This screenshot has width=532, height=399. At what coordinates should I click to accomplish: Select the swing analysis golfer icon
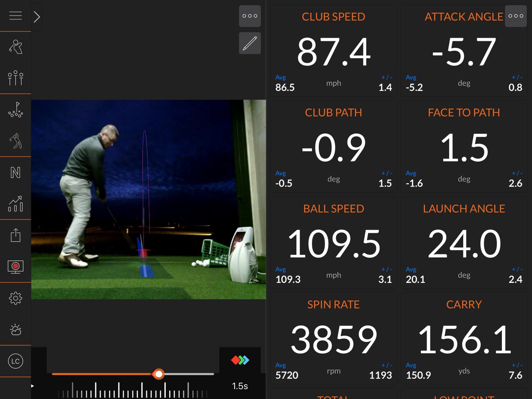pos(16,141)
